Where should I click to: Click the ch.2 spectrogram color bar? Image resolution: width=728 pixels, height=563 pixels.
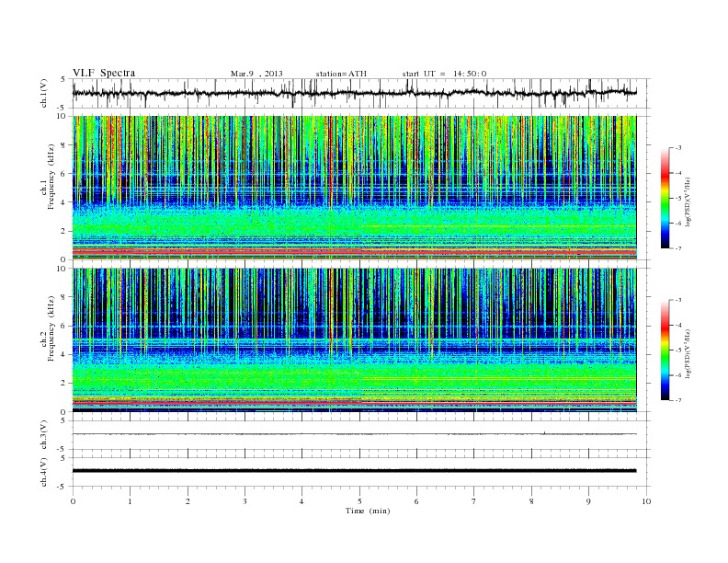[x=665, y=350]
